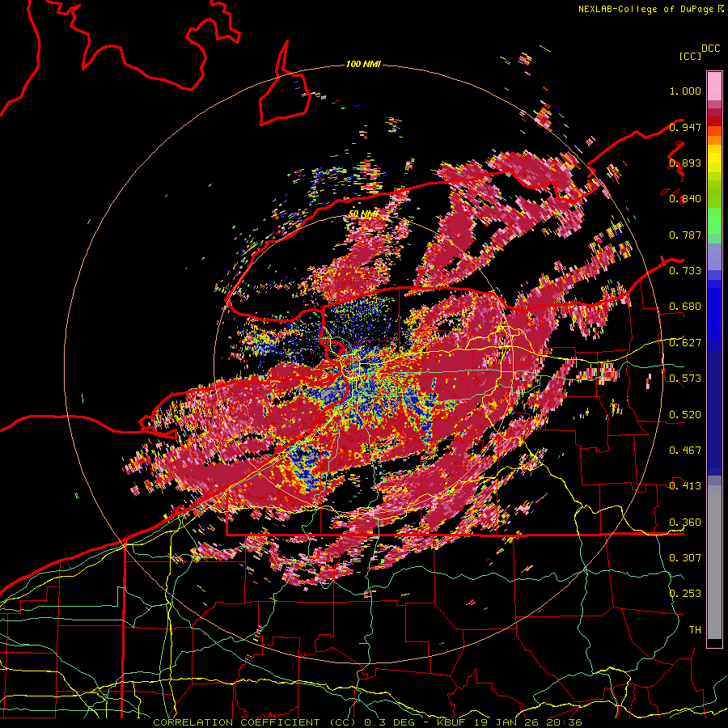
Task: Click the 0.307 legend value
Action: click(x=685, y=558)
